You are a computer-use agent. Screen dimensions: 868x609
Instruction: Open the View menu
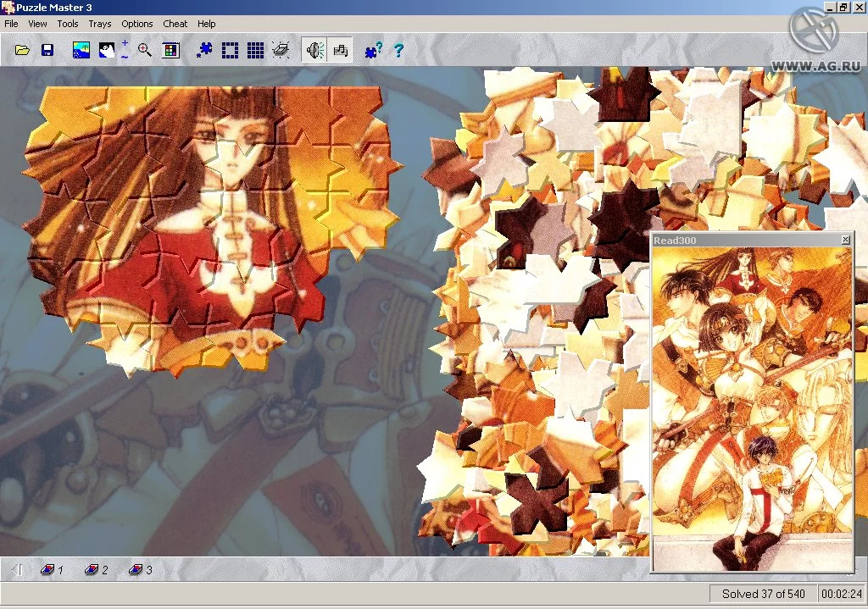[37, 24]
